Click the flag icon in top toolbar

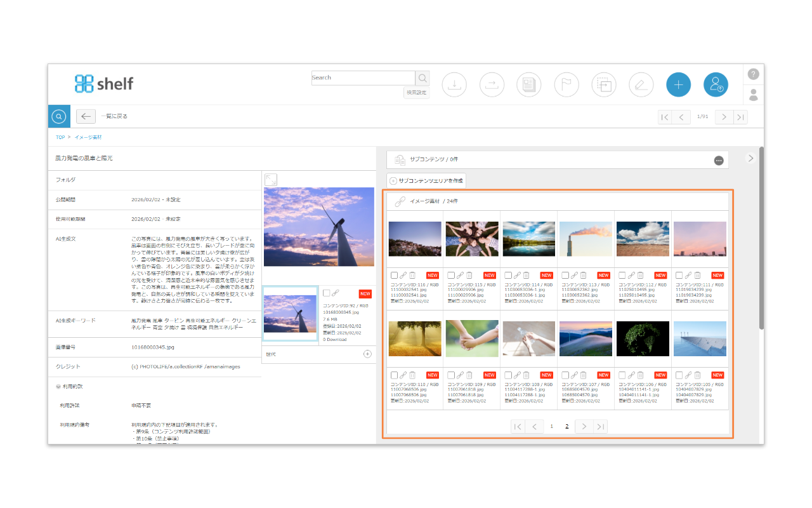(566, 84)
